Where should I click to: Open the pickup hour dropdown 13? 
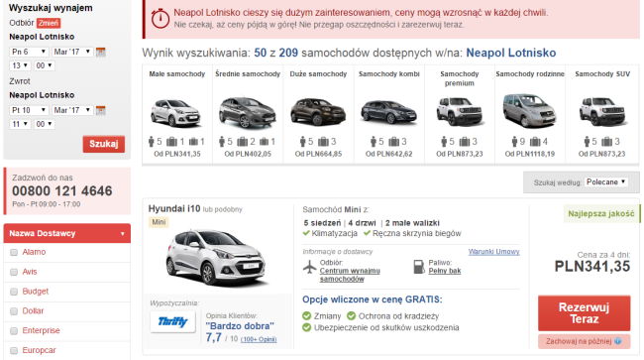click(x=20, y=65)
